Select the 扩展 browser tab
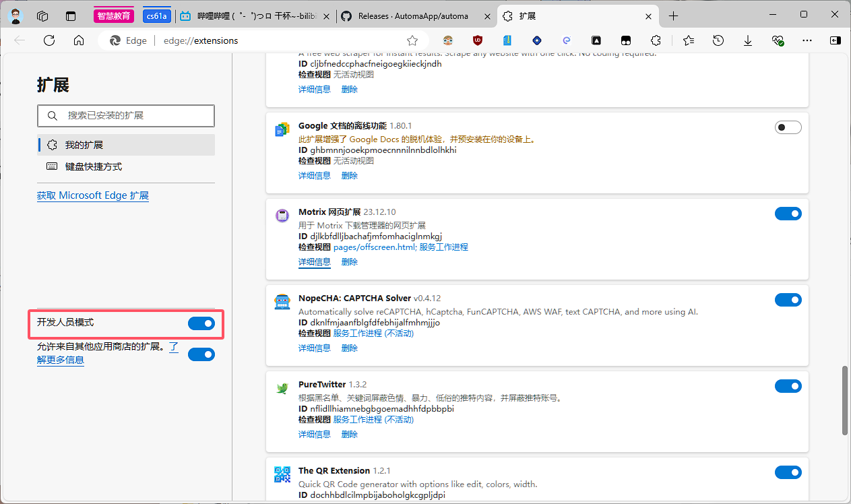This screenshot has height=504, width=851. (x=577, y=16)
